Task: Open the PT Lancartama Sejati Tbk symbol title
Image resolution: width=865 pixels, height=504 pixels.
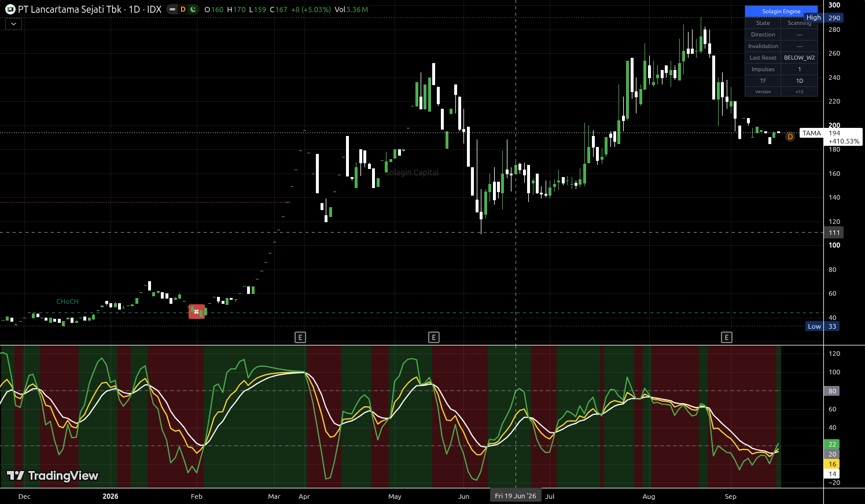Action: (x=90, y=9)
